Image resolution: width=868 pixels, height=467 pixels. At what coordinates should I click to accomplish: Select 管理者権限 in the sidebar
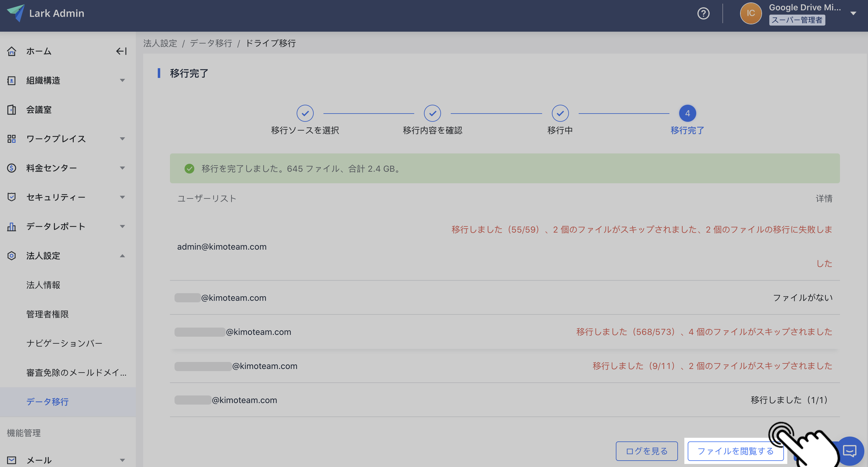coord(48,314)
